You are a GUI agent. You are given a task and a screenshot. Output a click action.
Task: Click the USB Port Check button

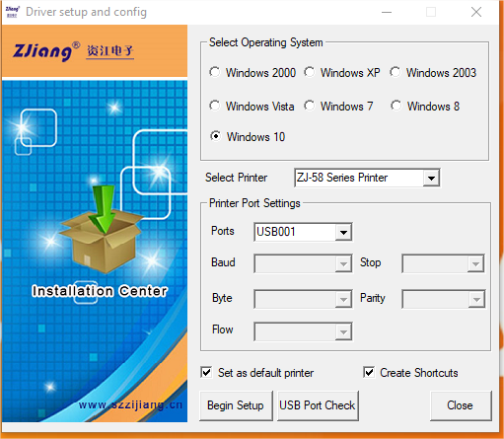[318, 405]
